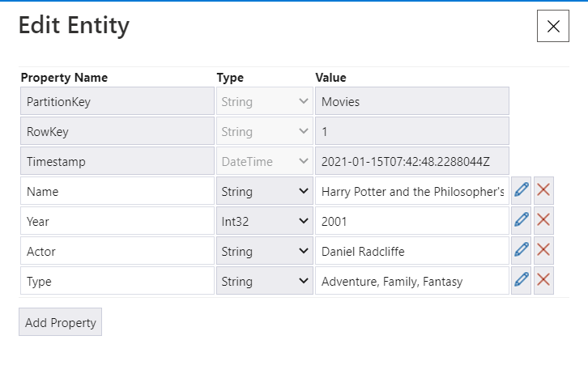
Task: Open the type dropdown for Name property
Action: (x=264, y=192)
